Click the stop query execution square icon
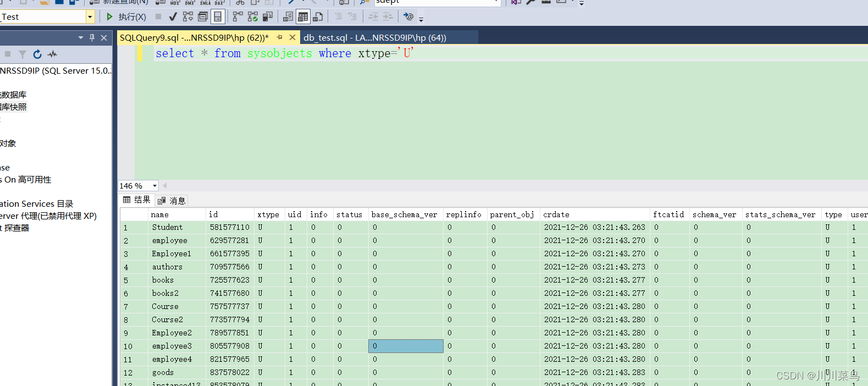This screenshot has height=386, width=868. pyautogui.click(x=158, y=16)
